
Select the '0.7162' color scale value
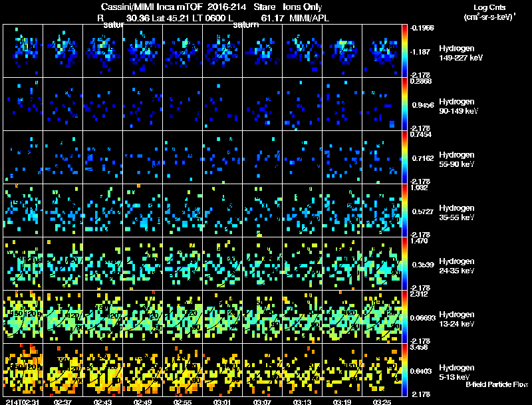coord(423,158)
